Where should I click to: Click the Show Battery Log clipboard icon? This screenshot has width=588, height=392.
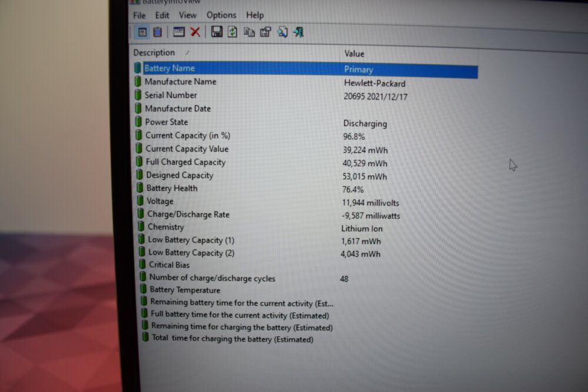[x=158, y=32]
